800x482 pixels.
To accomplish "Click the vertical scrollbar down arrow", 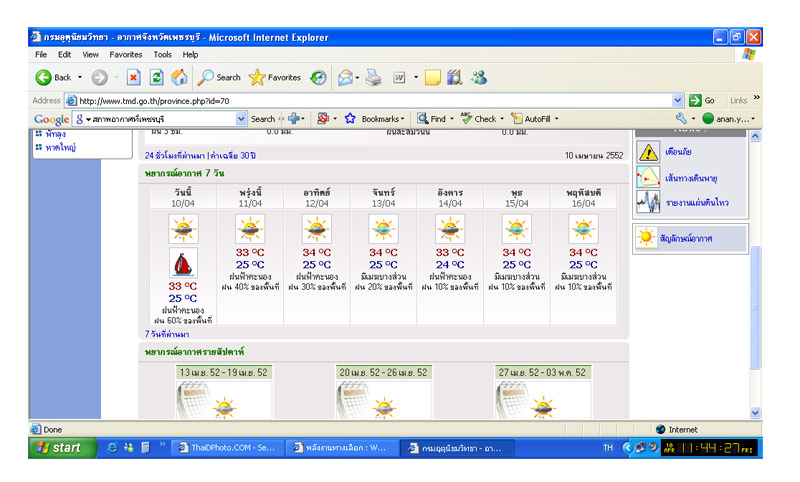I will click(755, 412).
